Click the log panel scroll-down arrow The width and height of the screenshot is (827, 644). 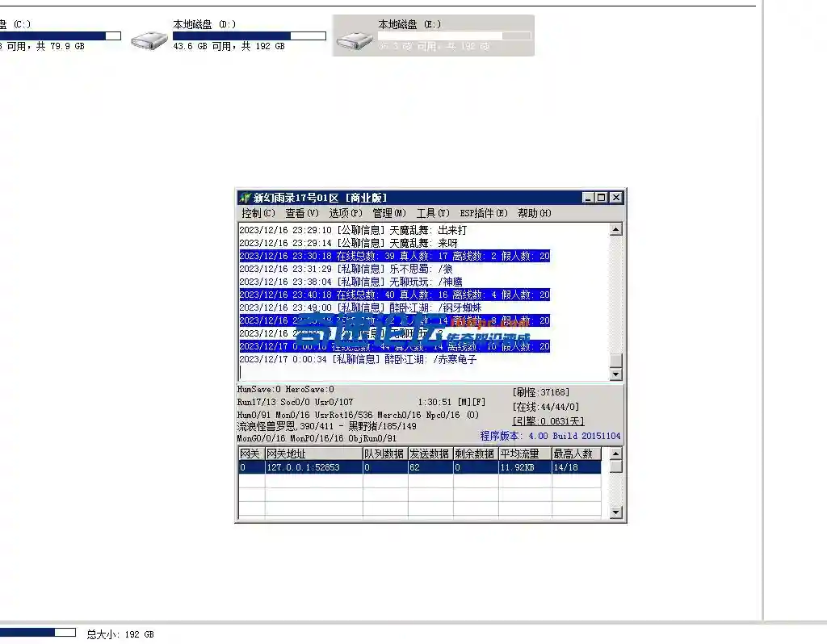pyautogui.click(x=615, y=374)
